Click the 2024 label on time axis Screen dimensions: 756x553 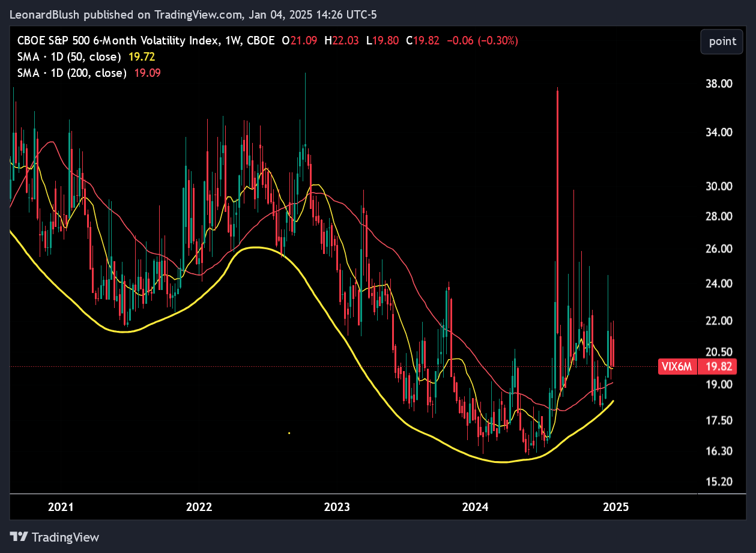pyautogui.click(x=475, y=507)
